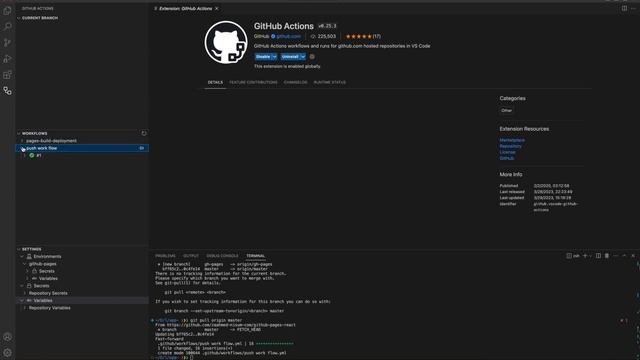640x360 pixels.
Task: Expand workflow run #1
Action: pos(25,156)
